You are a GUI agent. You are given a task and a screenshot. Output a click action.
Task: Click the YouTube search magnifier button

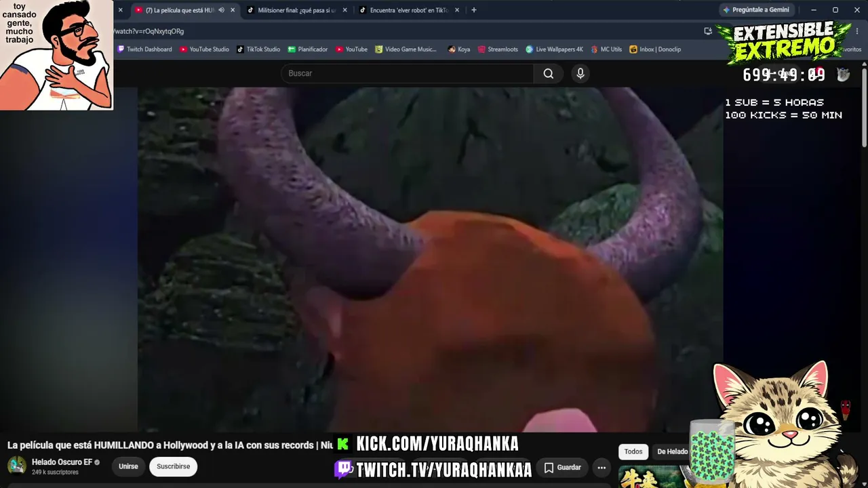point(548,73)
